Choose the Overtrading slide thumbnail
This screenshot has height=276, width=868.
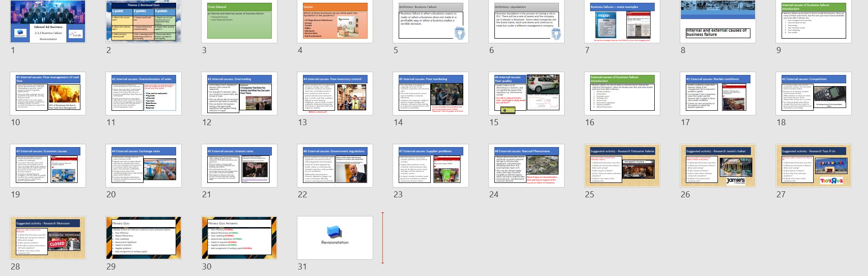pyautogui.click(x=239, y=94)
